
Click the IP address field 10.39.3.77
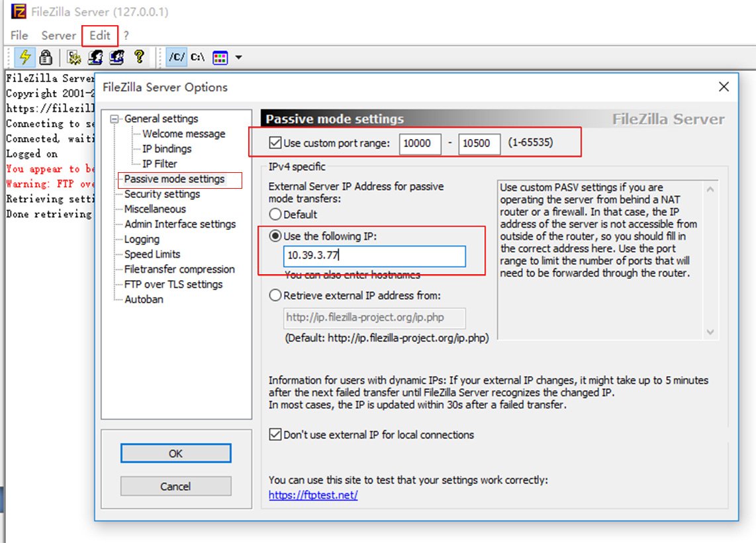click(x=375, y=256)
